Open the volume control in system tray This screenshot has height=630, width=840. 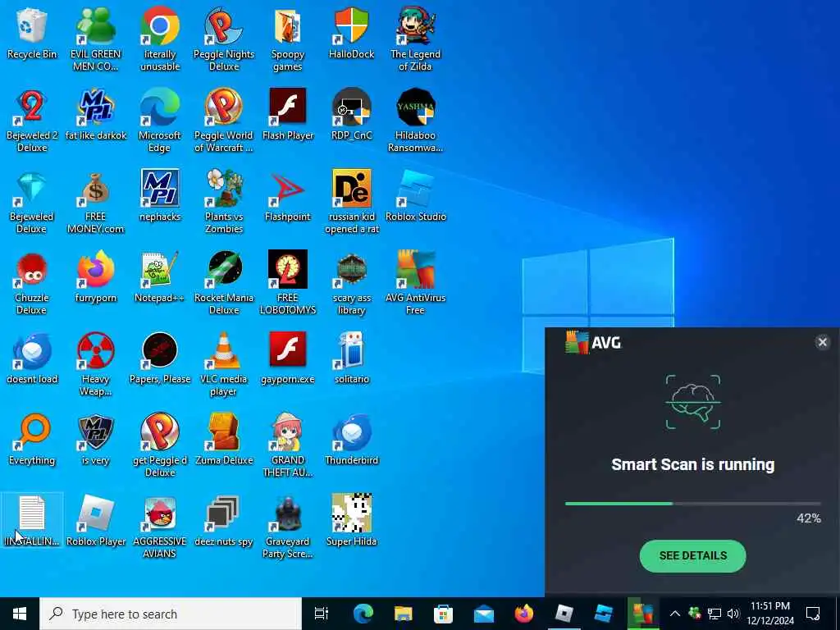(733, 614)
